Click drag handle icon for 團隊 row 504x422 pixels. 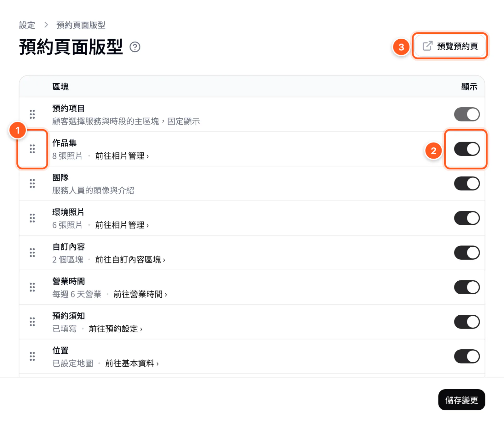point(32,183)
